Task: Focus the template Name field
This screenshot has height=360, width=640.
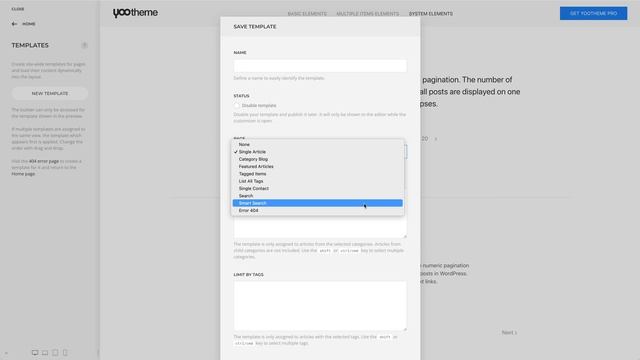Action: [320, 66]
